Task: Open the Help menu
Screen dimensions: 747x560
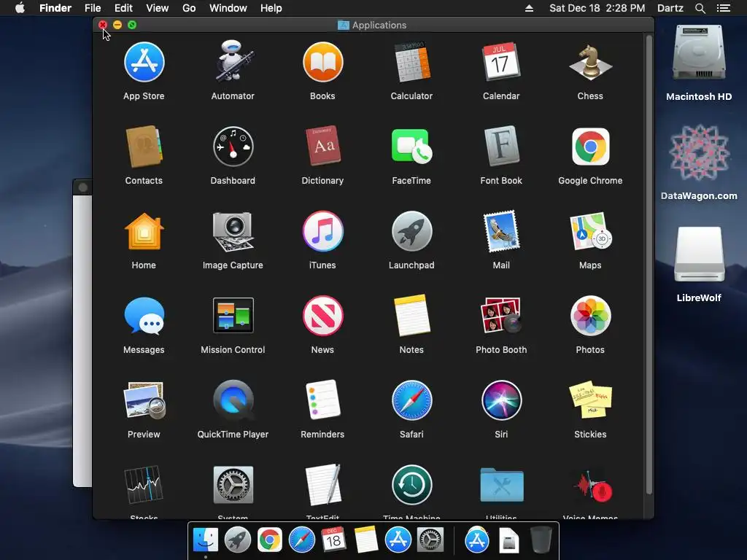Action: (x=271, y=8)
